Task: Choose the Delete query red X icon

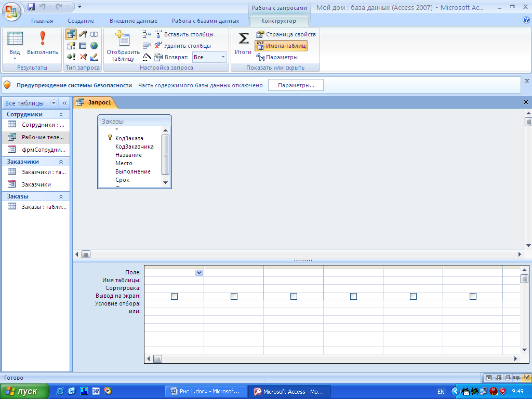Action: point(83,57)
